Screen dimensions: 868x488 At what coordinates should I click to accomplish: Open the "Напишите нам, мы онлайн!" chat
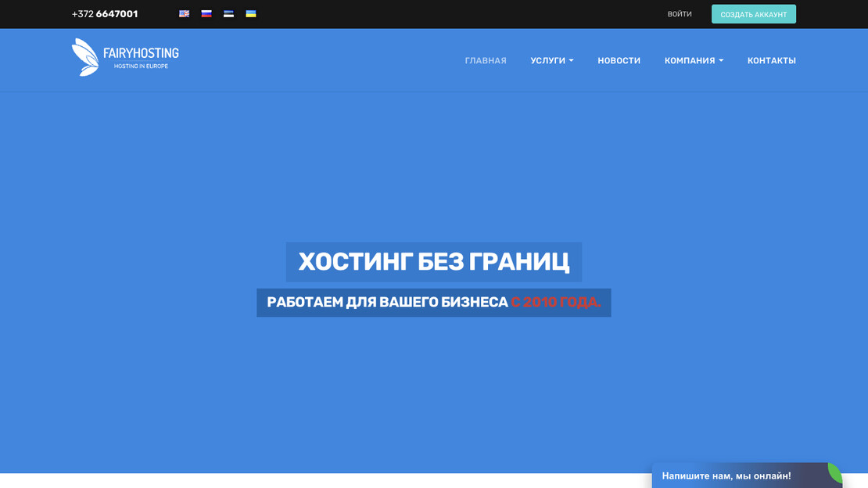pos(726,475)
